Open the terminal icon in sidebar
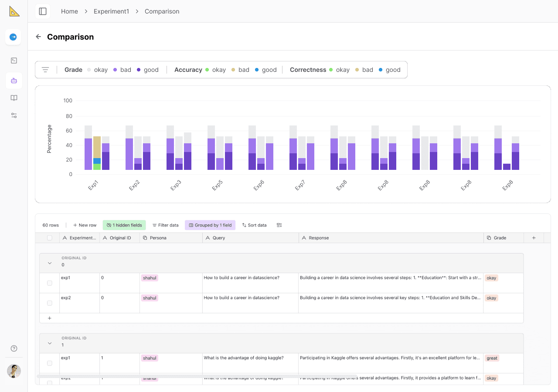The height and width of the screenshot is (392, 558). pyautogui.click(x=14, y=61)
